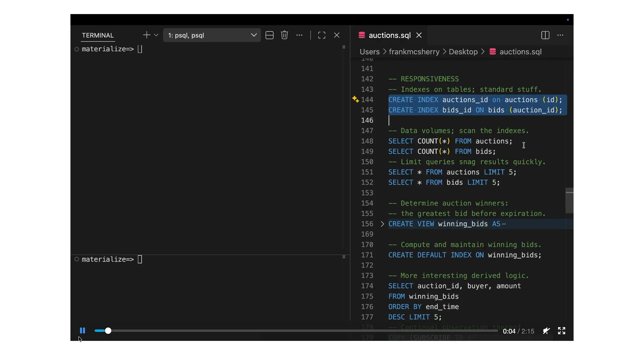Unmute the video audio
Image resolution: width=644 pixels, height=362 pixels.
pyautogui.click(x=546, y=331)
